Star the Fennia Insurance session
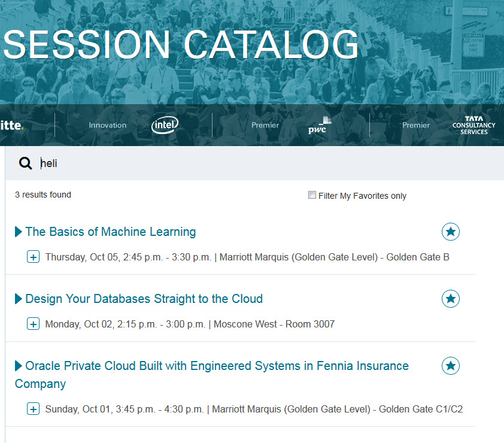Screen dimensions: 504x443 click(x=450, y=366)
